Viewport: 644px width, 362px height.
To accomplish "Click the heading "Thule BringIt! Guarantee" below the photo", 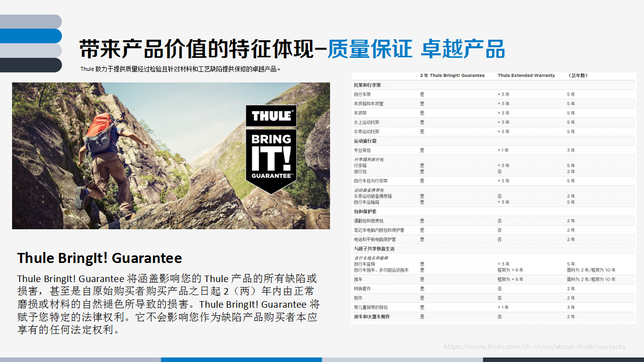I will pos(100,258).
